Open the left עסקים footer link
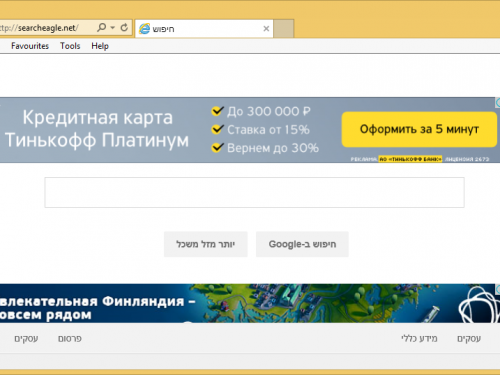This screenshot has width=500, height=375. coord(26,339)
